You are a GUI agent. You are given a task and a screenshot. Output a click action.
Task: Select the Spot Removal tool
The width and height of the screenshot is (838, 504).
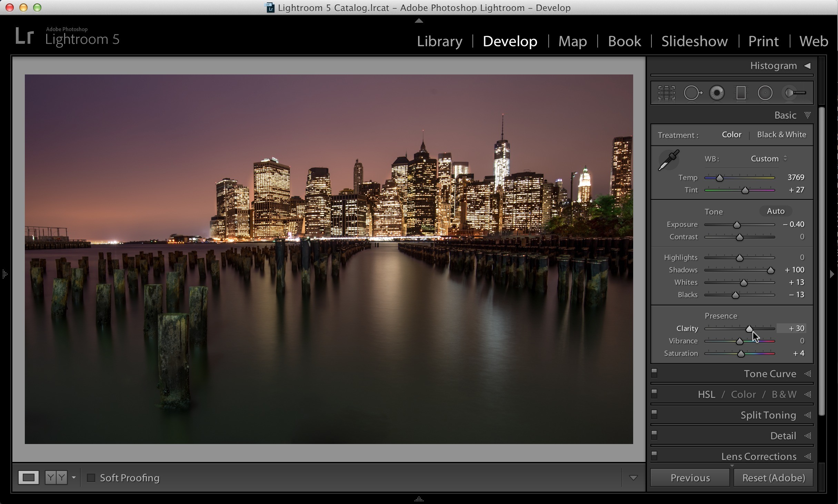click(x=692, y=93)
